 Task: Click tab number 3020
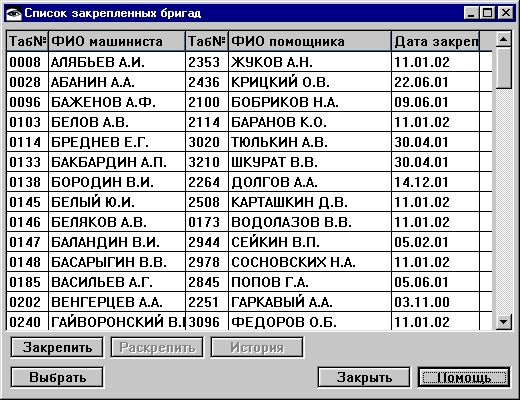(204, 142)
